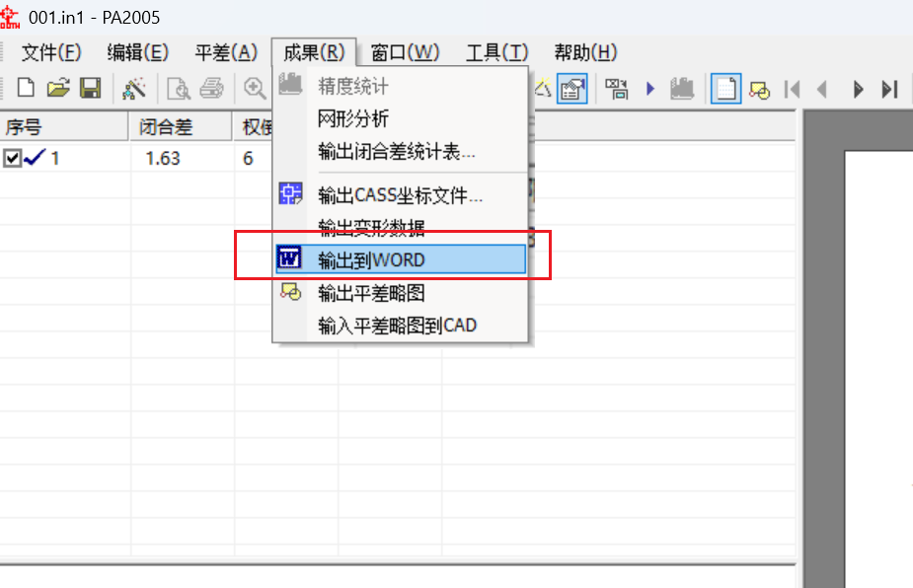Click the Open folder toolbar icon
The image size is (913, 588).
(58, 89)
